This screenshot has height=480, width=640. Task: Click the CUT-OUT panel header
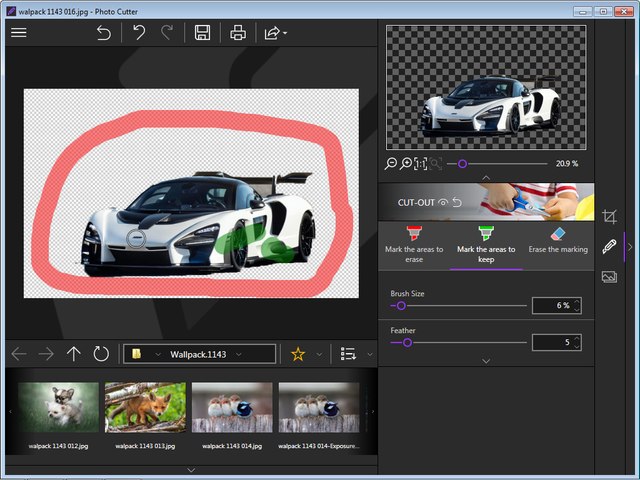486,202
